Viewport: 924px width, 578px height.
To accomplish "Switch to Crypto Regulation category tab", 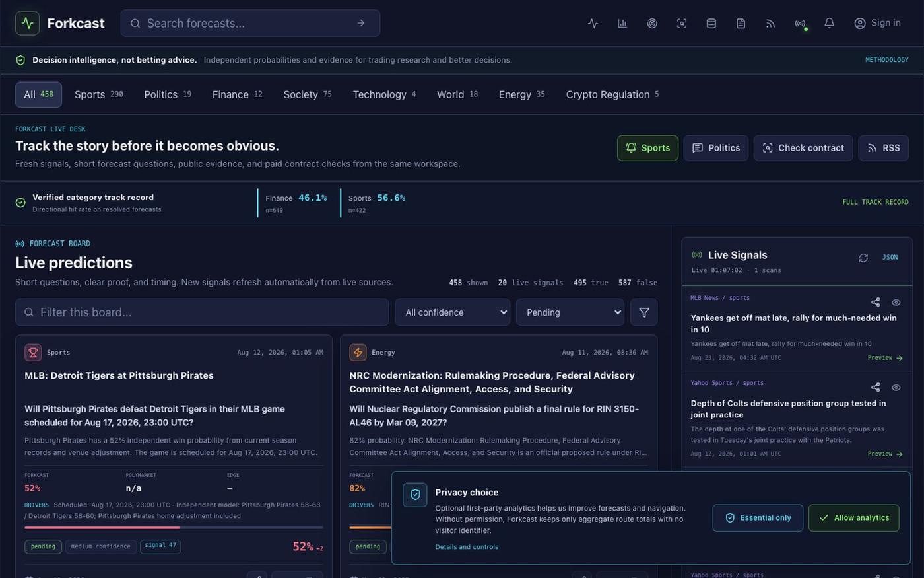I will click(612, 94).
